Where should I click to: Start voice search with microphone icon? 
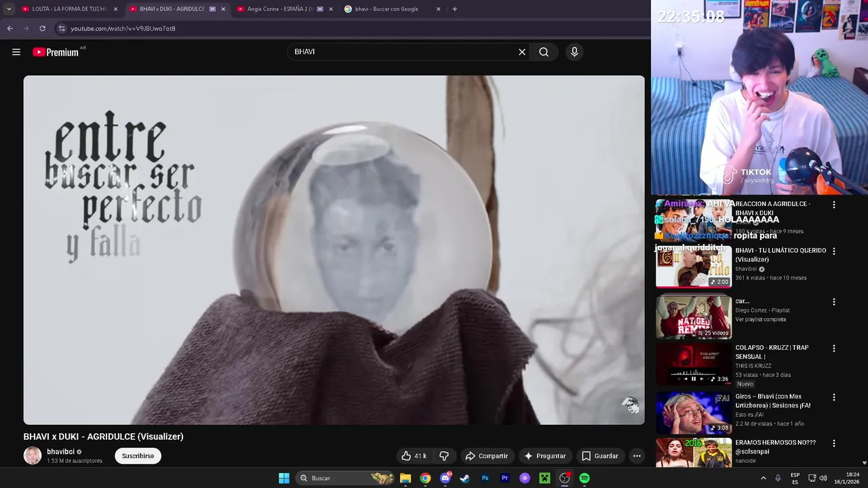pos(574,52)
